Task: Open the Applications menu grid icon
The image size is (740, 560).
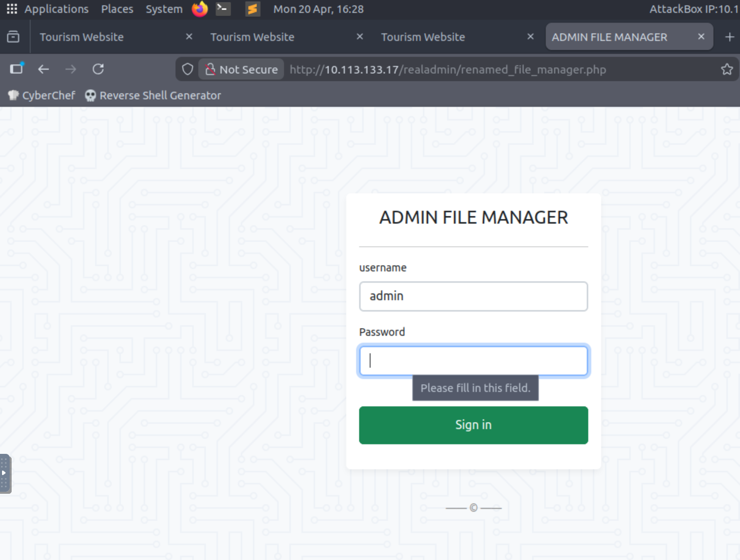Action: coord(12,9)
